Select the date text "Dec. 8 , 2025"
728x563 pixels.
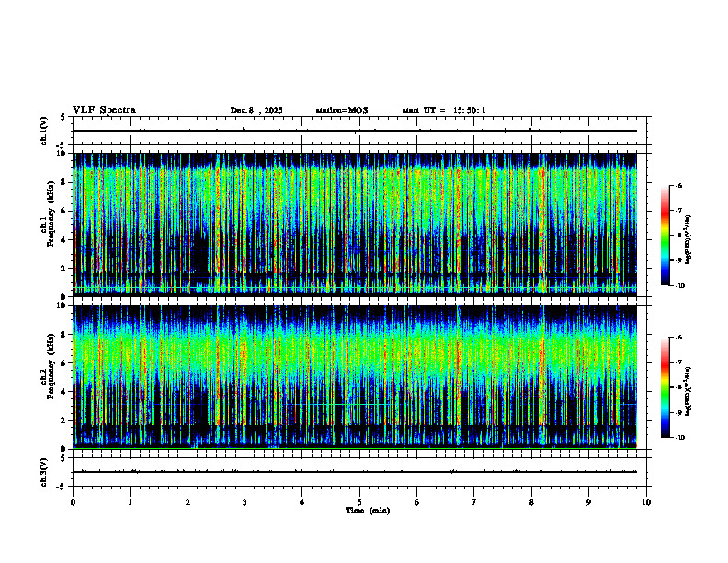click(256, 110)
